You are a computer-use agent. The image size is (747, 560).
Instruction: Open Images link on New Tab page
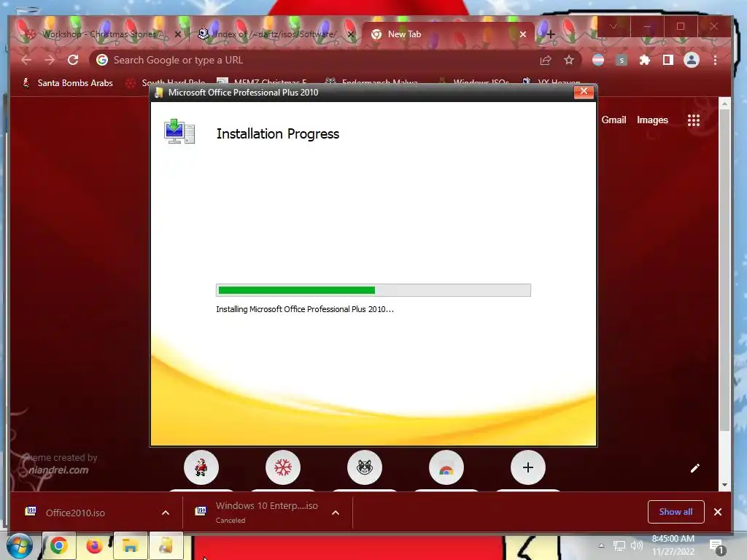(x=652, y=120)
